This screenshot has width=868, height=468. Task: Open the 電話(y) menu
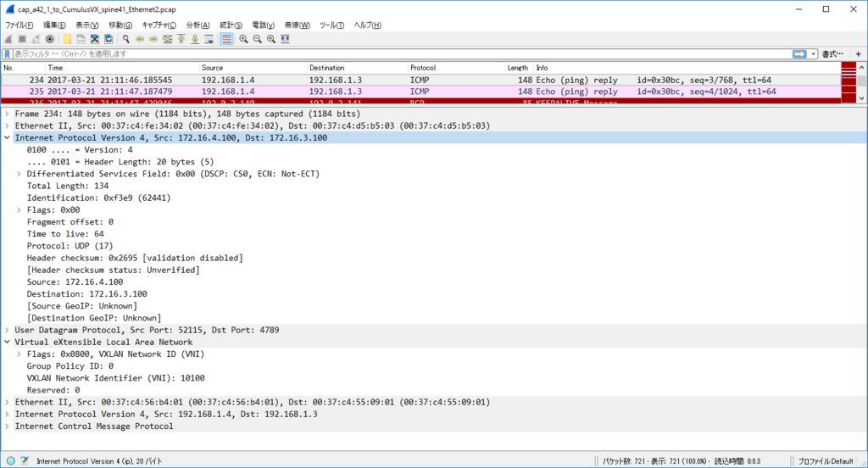[x=263, y=25]
